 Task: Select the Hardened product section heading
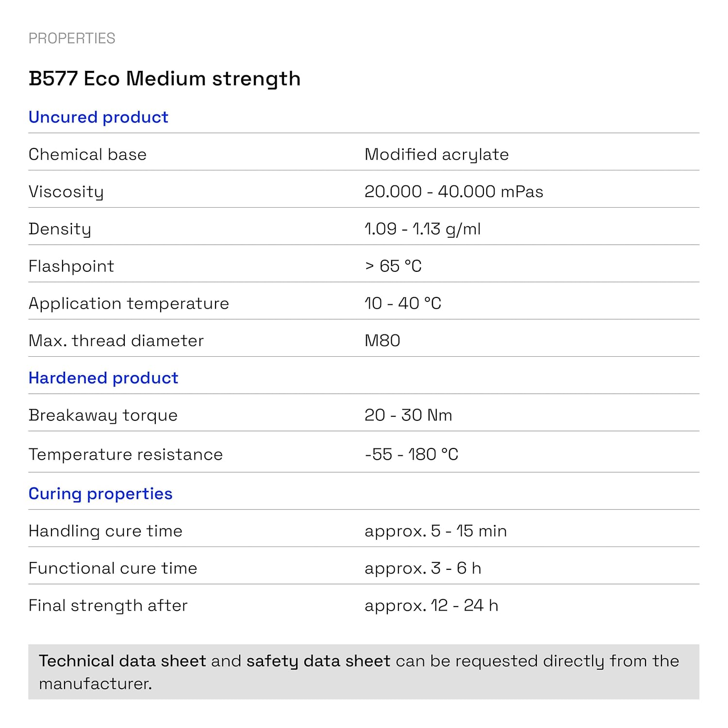103,378
